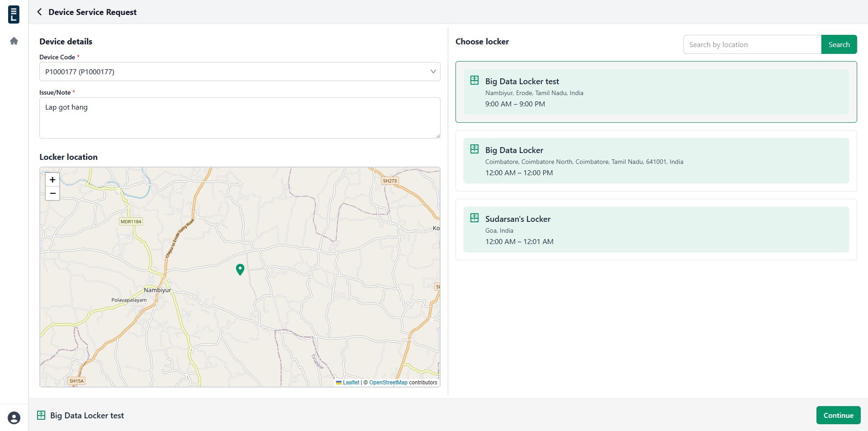The image size is (868, 431).
Task: Click the 9:00 AM – 9:00 PM hours text
Action: (x=515, y=104)
